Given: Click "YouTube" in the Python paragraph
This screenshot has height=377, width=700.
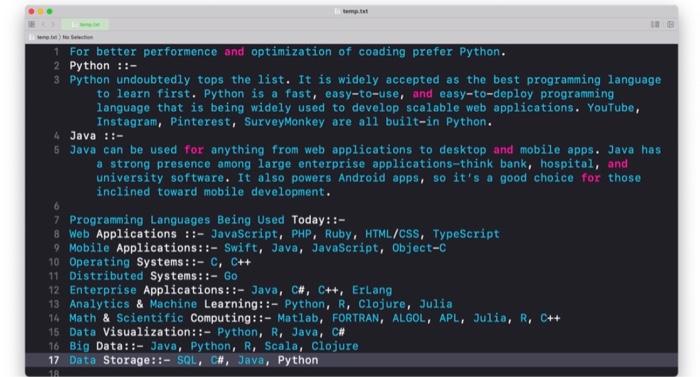Looking at the screenshot, I should (611, 108).
